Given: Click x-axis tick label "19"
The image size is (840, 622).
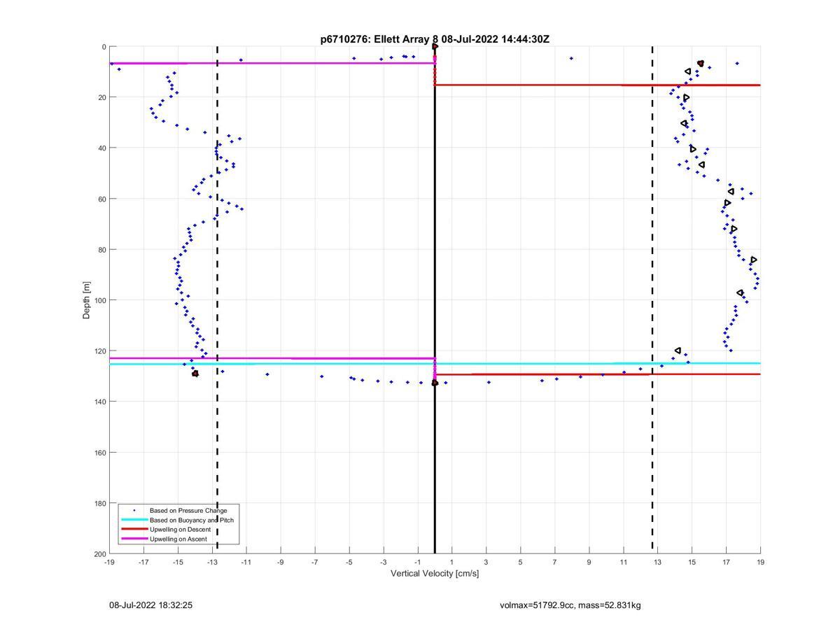Looking at the screenshot, I should [x=761, y=562].
